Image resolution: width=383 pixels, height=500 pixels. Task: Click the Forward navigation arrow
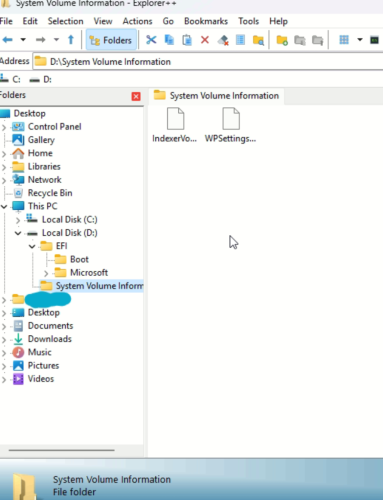[41, 40]
